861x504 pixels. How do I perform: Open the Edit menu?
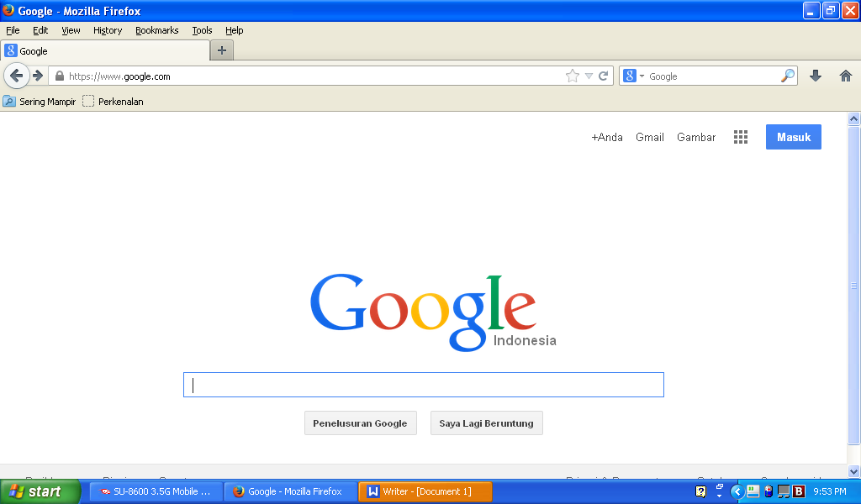click(40, 30)
